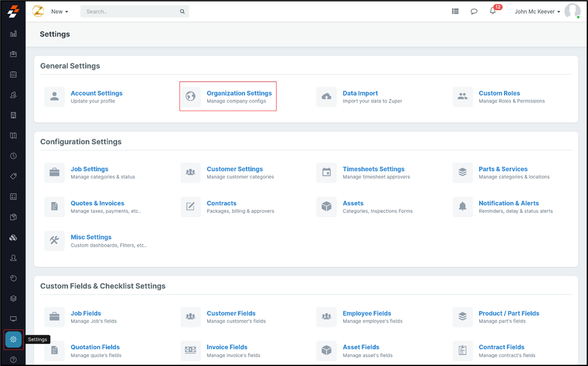Viewport: 588px width, 366px height.
Task: Click the user profile avatar
Action: coord(572,11)
